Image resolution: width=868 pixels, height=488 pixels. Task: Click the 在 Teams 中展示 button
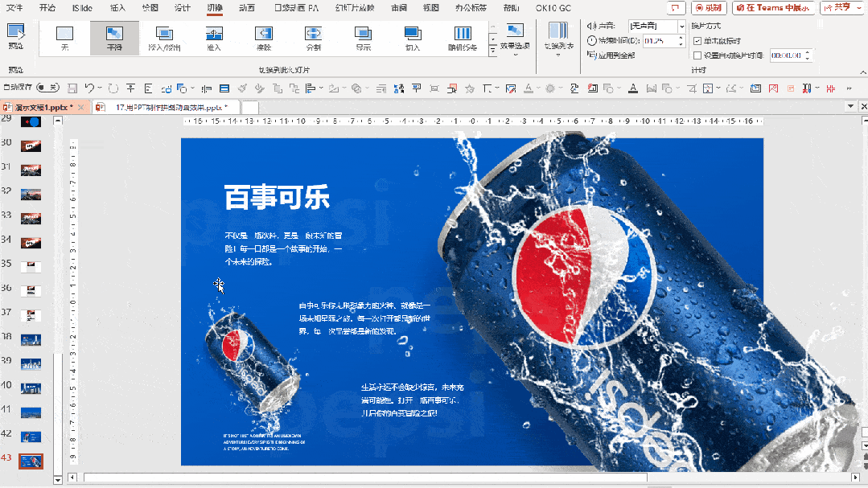(774, 8)
